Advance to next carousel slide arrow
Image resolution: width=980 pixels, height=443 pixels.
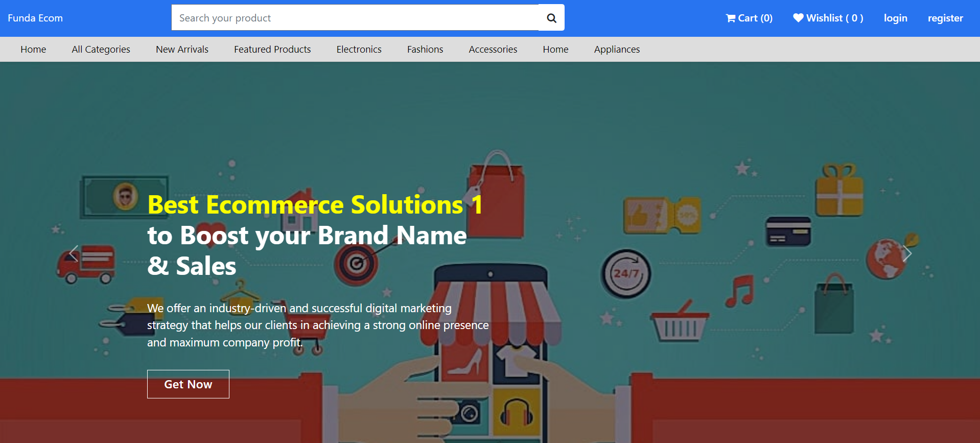(x=907, y=253)
